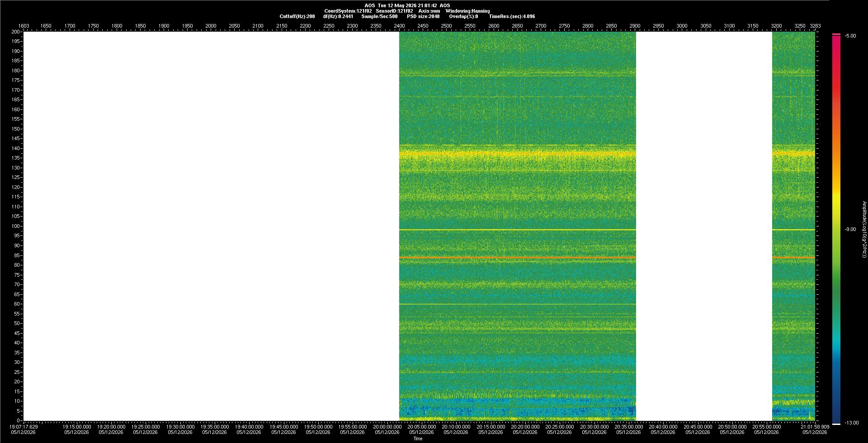This screenshot has width=868, height=443.
Task: Click the white data gap after 20:35
Action: [x=704, y=226]
